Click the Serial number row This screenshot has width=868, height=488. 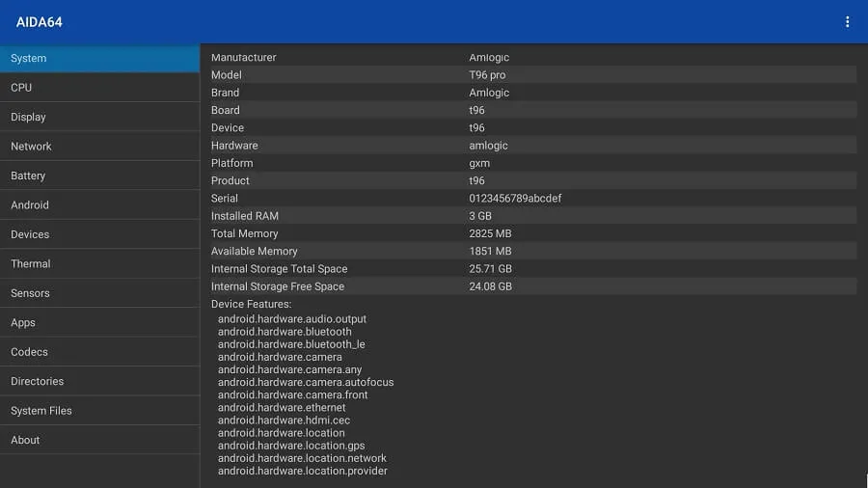(x=532, y=199)
